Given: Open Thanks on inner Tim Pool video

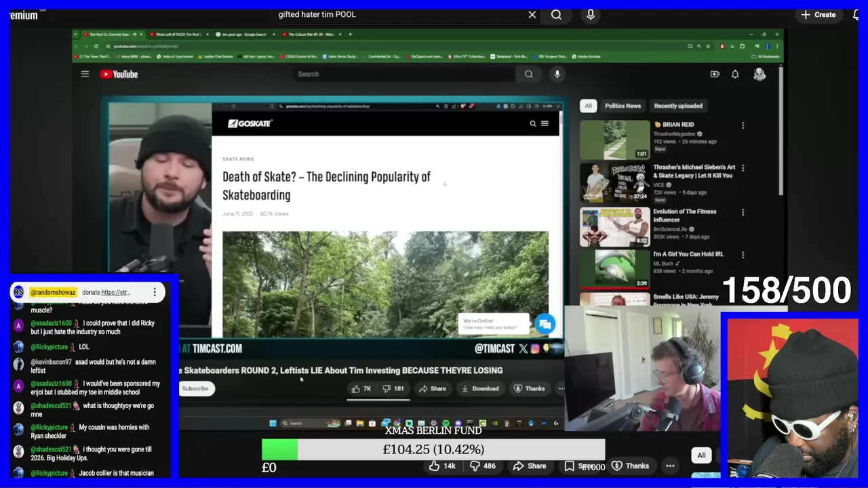Looking at the screenshot, I should pyautogui.click(x=529, y=388).
